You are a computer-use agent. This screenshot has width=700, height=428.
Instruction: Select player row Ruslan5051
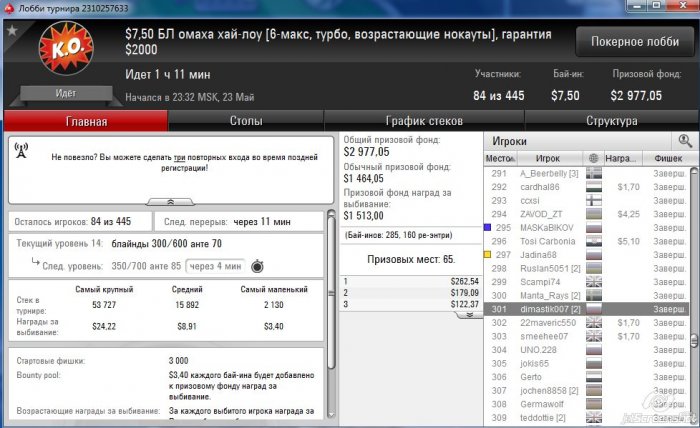(587, 268)
